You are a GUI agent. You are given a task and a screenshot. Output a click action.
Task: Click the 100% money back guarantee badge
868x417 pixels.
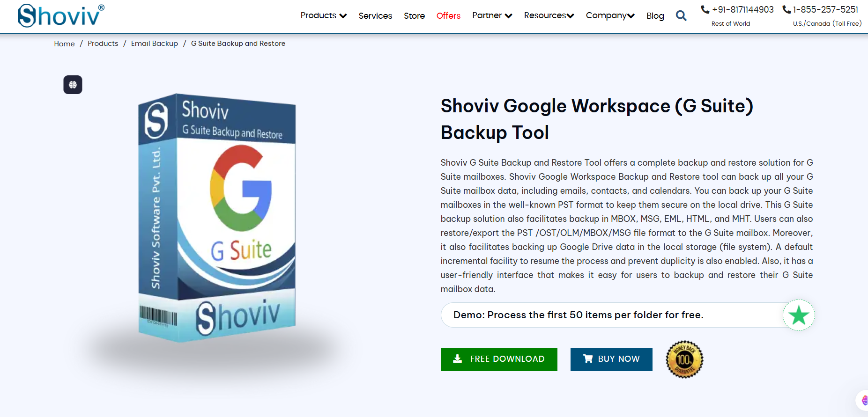click(684, 359)
